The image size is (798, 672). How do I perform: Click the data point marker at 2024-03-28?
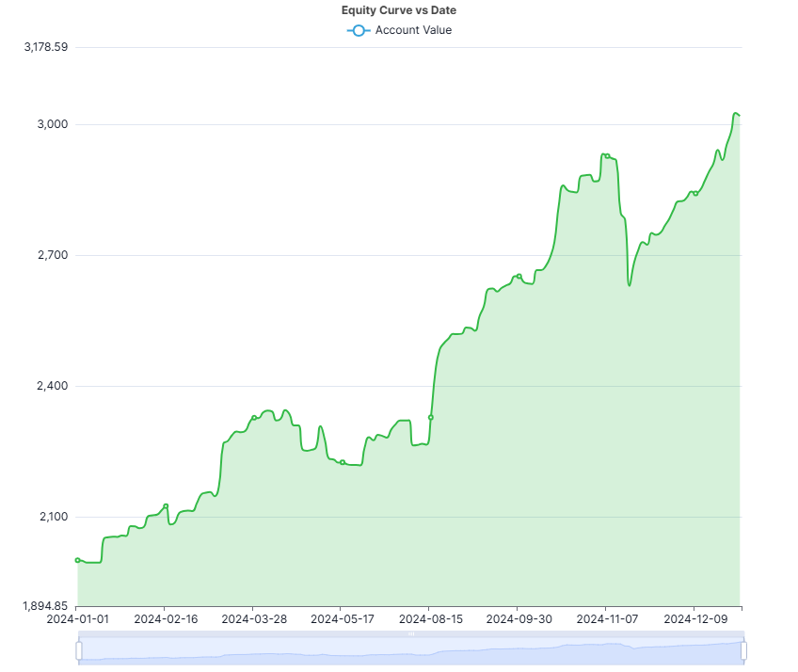point(254,418)
